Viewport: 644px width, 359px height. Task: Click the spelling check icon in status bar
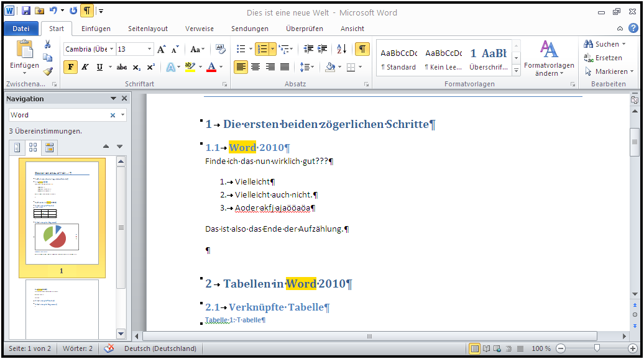point(109,348)
